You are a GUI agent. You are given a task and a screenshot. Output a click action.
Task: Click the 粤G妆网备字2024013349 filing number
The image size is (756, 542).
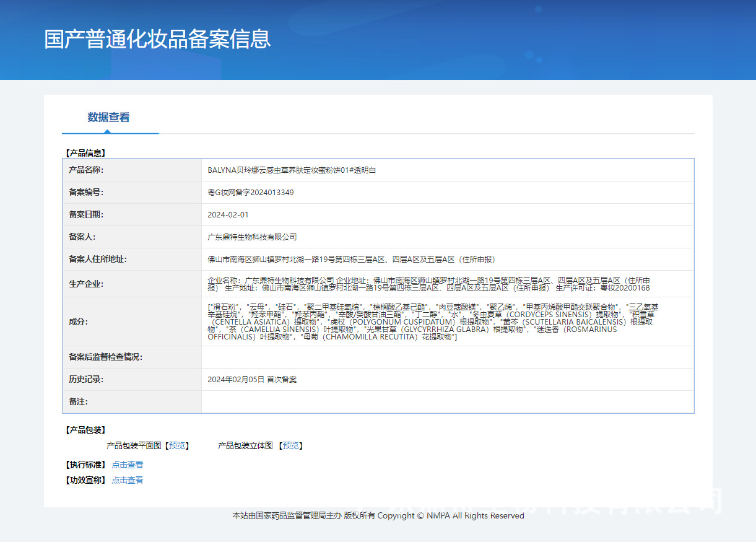point(251,193)
